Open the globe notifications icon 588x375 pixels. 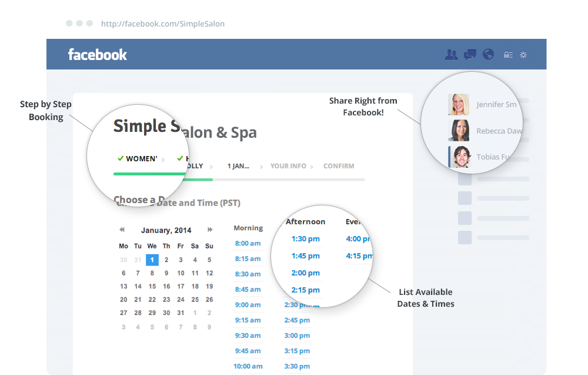pyautogui.click(x=488, y=55)
